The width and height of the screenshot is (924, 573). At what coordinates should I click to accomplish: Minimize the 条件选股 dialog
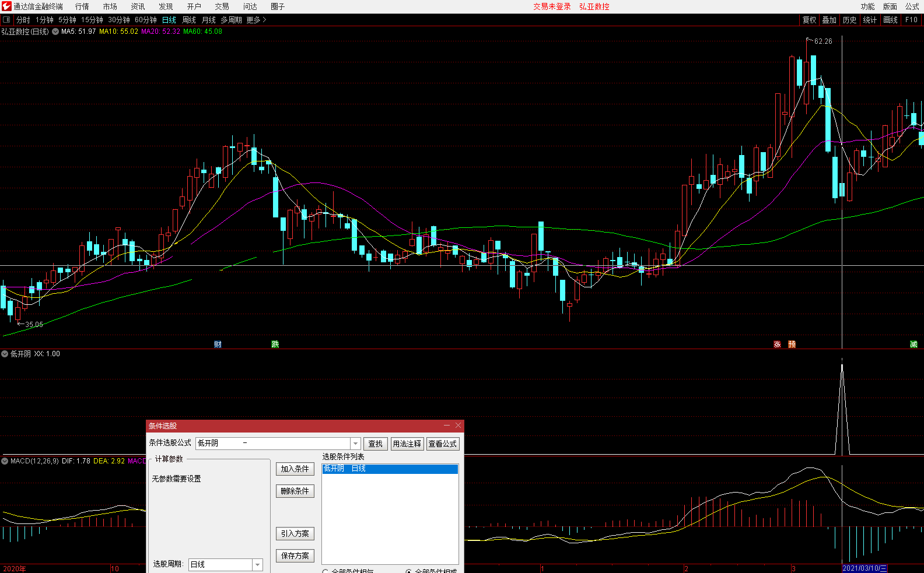447,426
